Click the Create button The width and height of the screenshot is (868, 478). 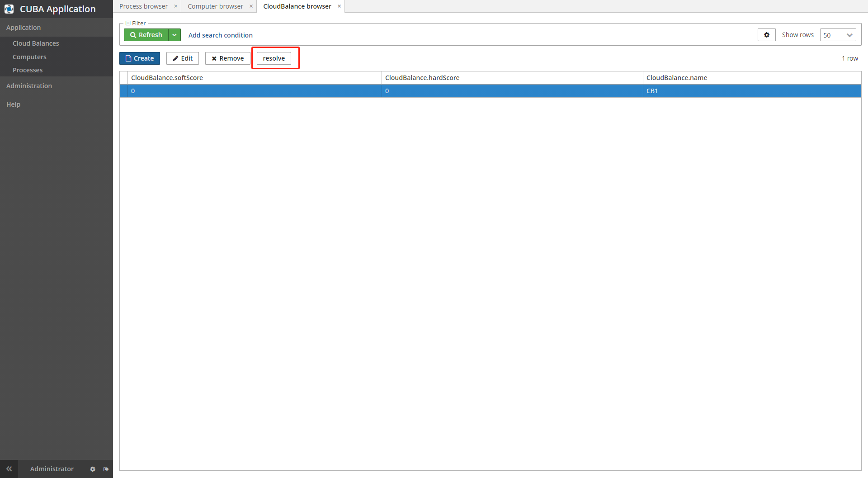pyautogui.click(x=140, y=58)
